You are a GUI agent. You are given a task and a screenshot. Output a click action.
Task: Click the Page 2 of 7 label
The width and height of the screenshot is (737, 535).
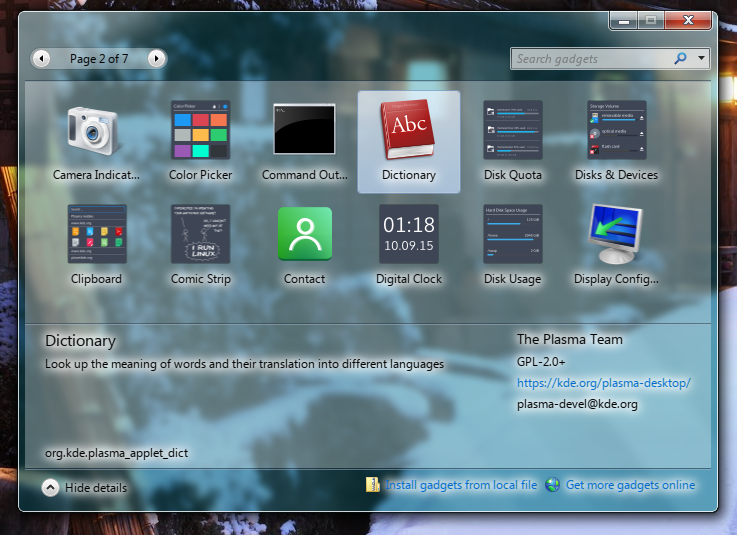coord(99,59)
